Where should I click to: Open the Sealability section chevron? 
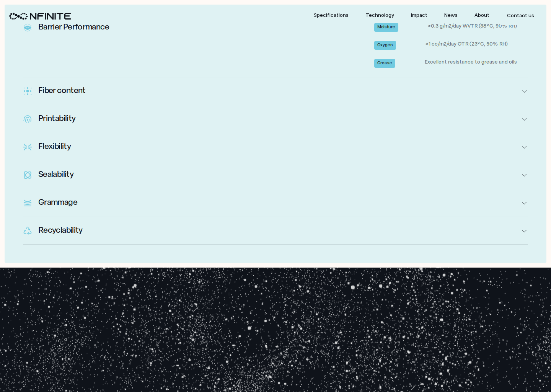click(x=524, y=175)
